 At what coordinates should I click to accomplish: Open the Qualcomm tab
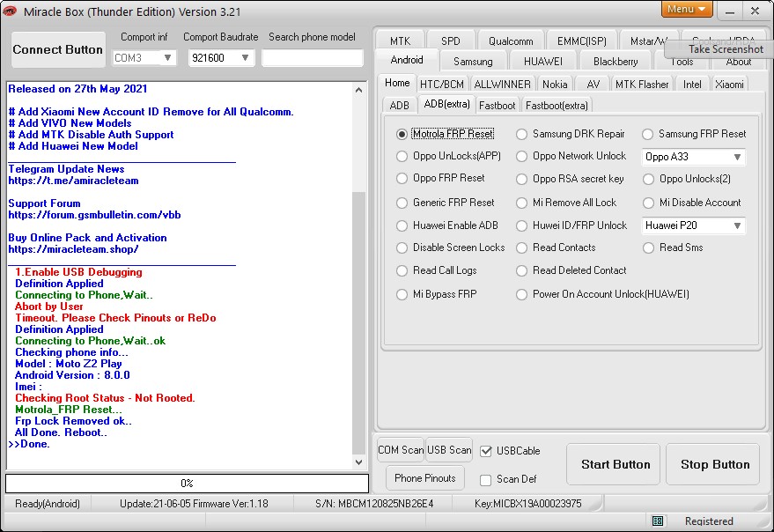511,41
